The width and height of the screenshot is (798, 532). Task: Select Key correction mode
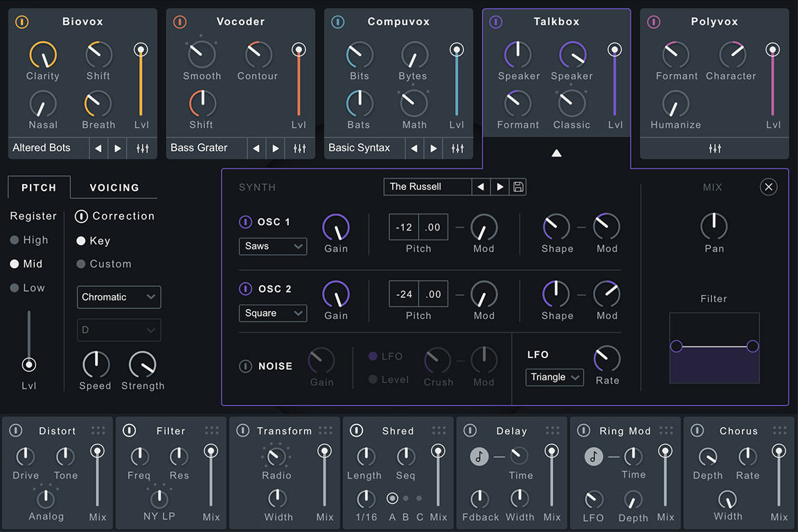click(93, 241)
